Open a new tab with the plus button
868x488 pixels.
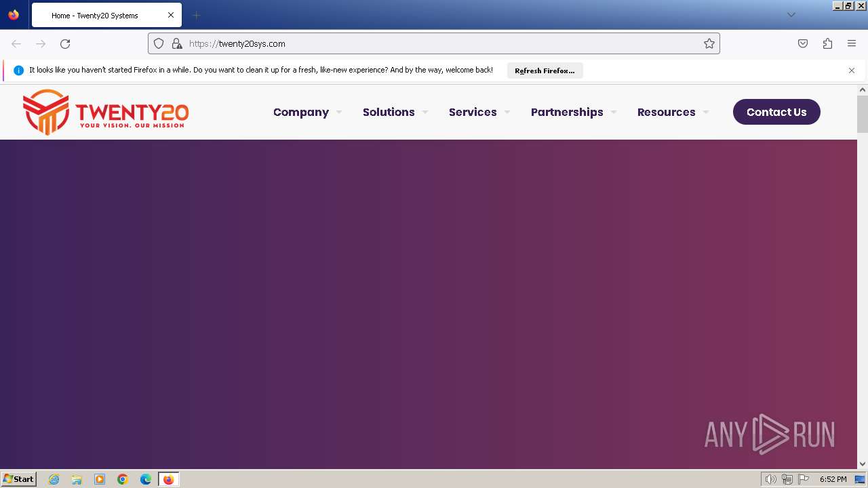coord(196,15)
